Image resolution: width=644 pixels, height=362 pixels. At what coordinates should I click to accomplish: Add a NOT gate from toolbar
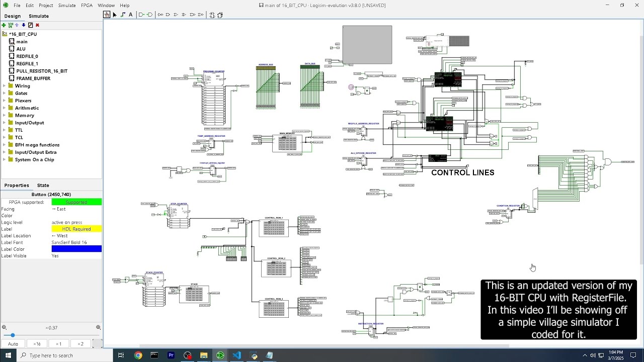pos(160,15)
